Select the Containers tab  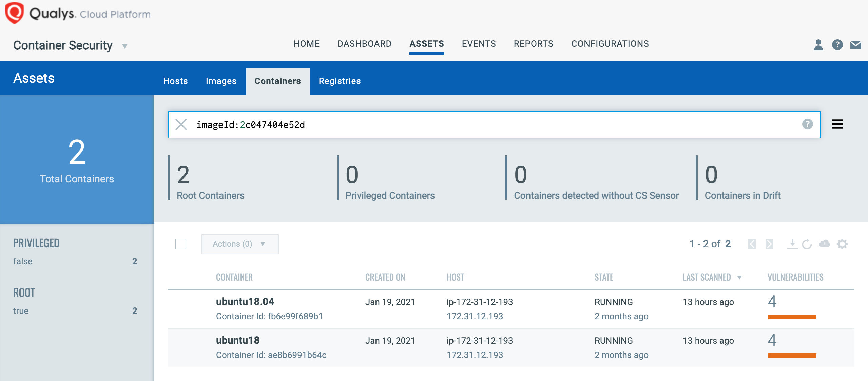[x=277, y=81]
